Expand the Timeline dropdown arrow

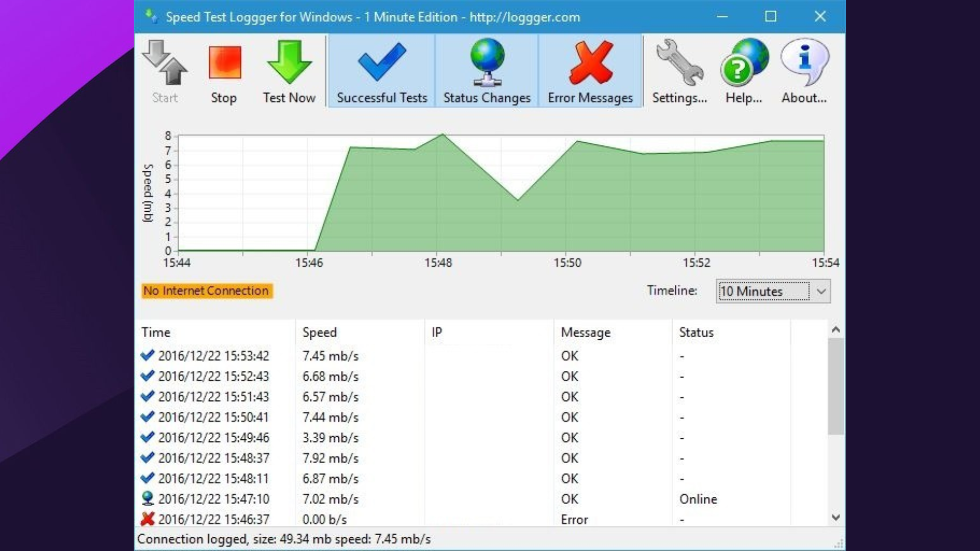click(821, 291)
